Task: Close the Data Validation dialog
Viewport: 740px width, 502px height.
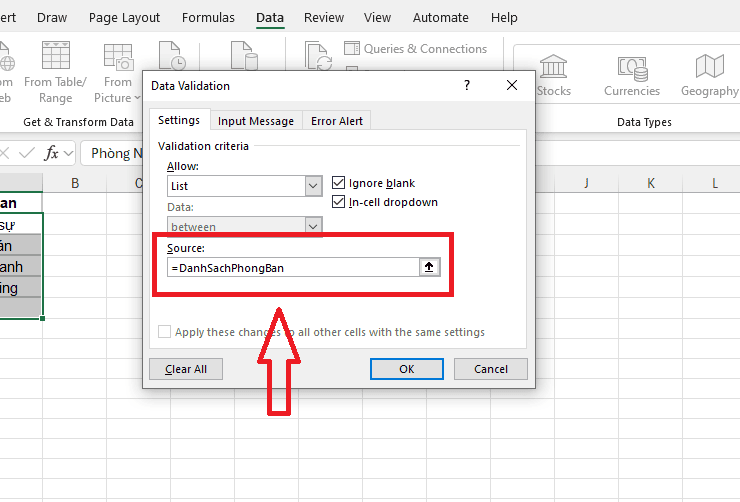Action: coord(512,85)
